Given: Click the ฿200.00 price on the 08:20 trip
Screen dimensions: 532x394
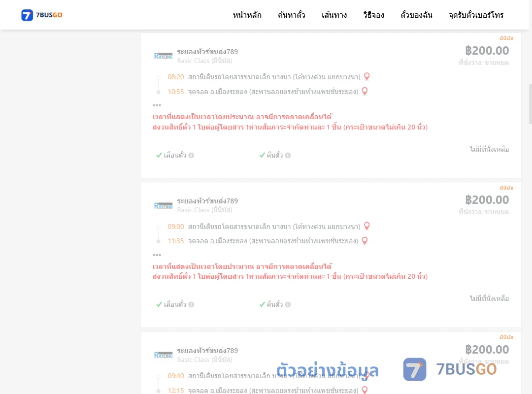Looking at the screenshot, I should (487, 51).
